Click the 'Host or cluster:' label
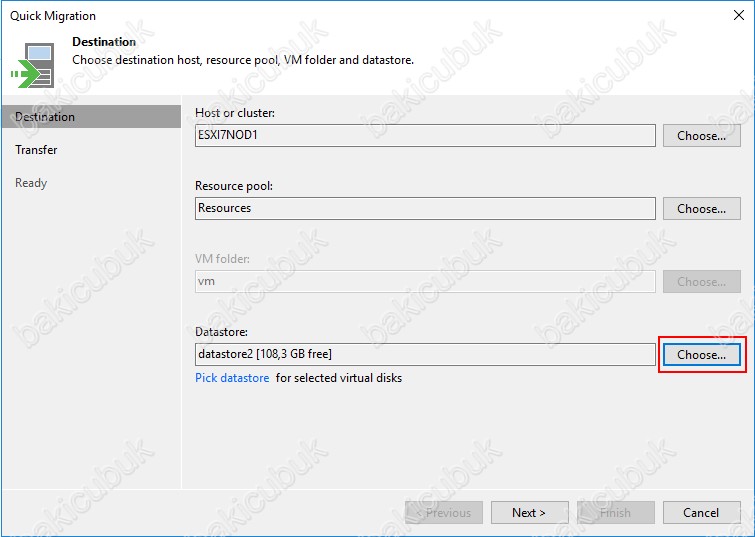Viewport: 755px width, 537px height. 235,113
